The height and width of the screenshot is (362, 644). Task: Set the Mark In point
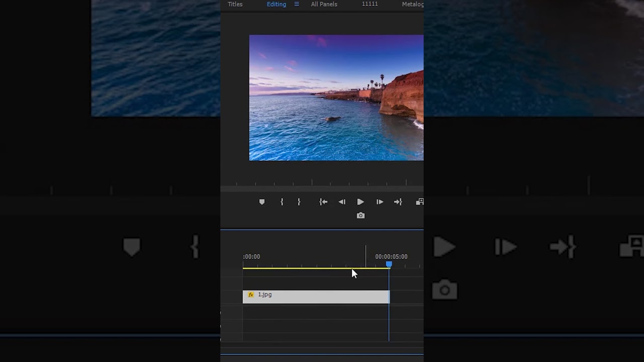[x=282, y=202]
